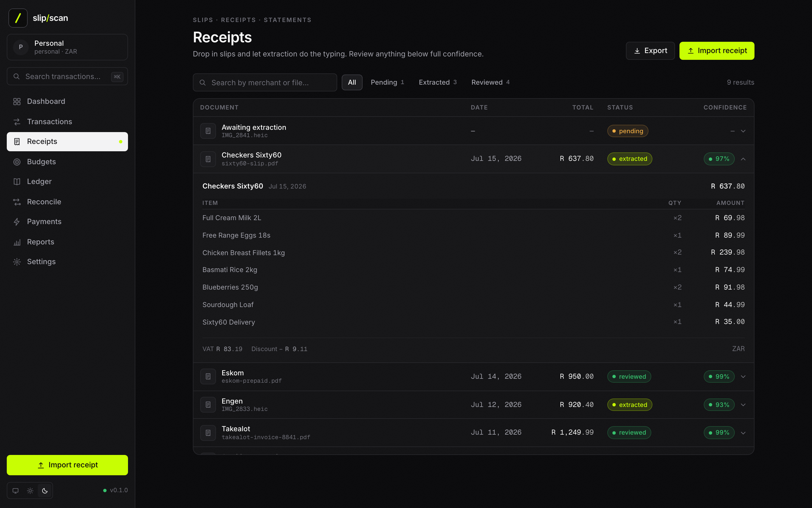Click the magnifier icon in merchant search

click(x=203, y=83)
